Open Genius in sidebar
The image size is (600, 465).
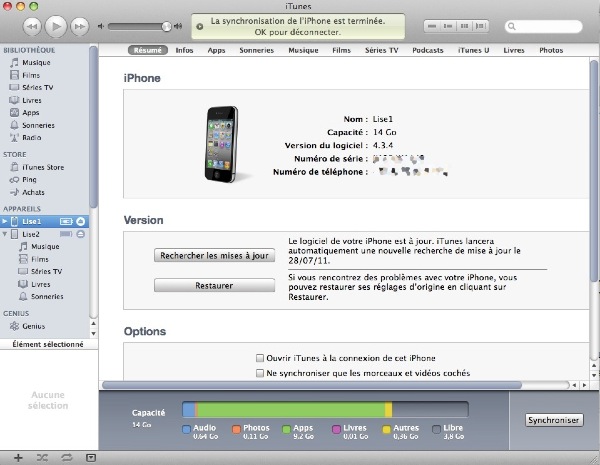click(x=34, y=326)
